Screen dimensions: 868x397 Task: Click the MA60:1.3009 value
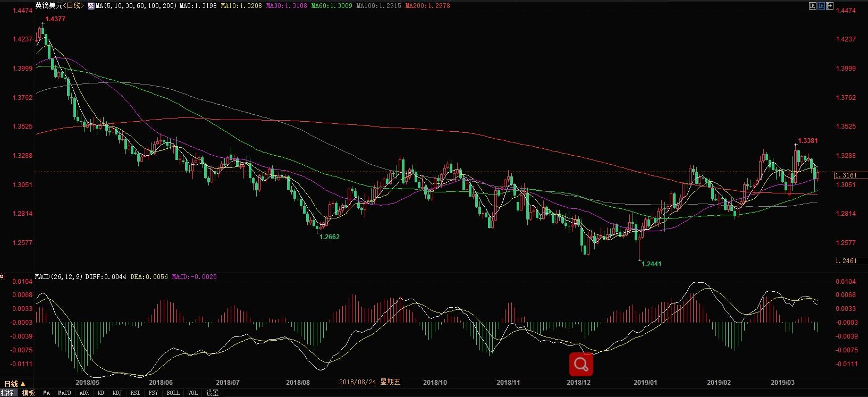click(332, 6)
